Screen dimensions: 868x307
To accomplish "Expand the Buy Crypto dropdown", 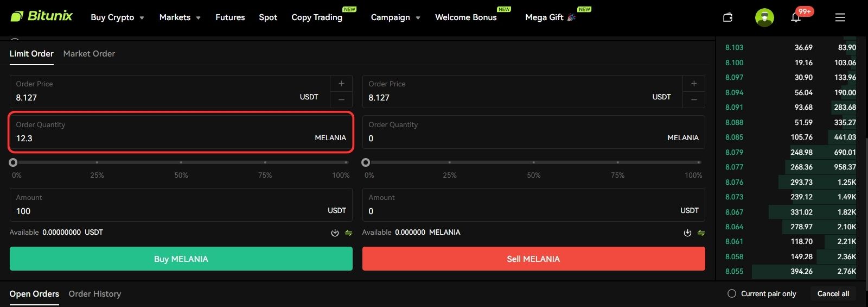I will 117,17.
